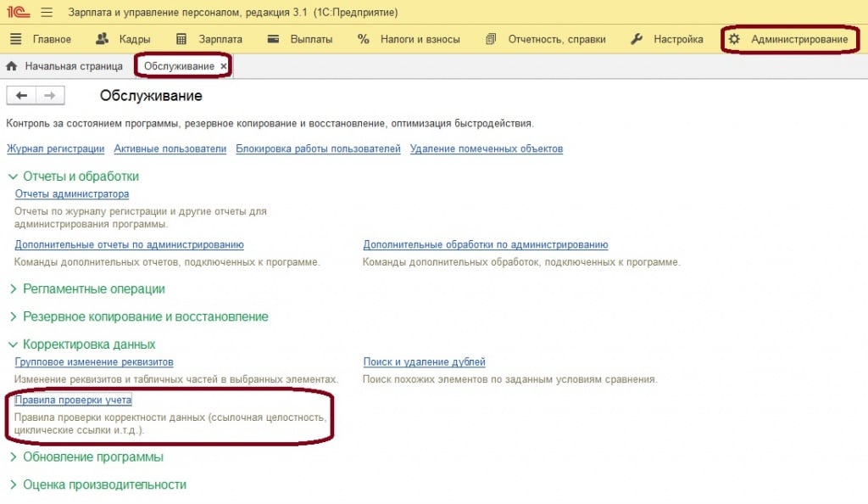Open the Зарплата menu section
Image resolution: width=868 pixels, height=504 pixels.
(x=209, y=39)
